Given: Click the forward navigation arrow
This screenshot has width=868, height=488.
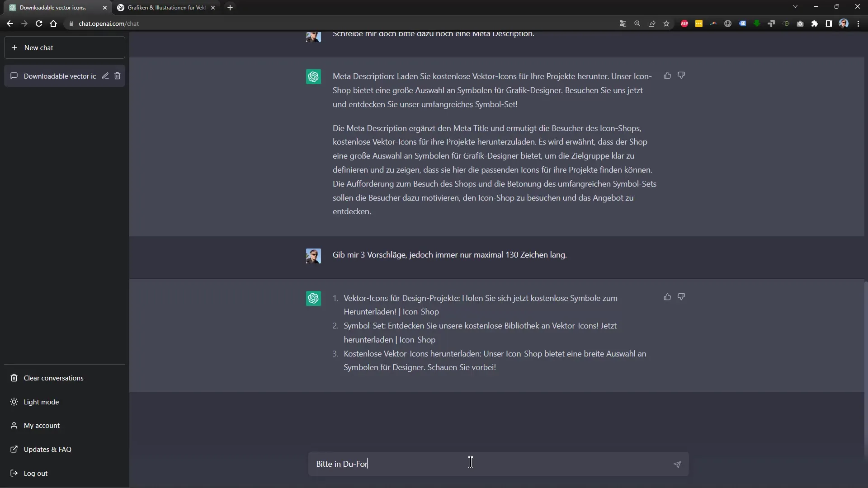Looking at the screenshot, I should tap(24, 23).
